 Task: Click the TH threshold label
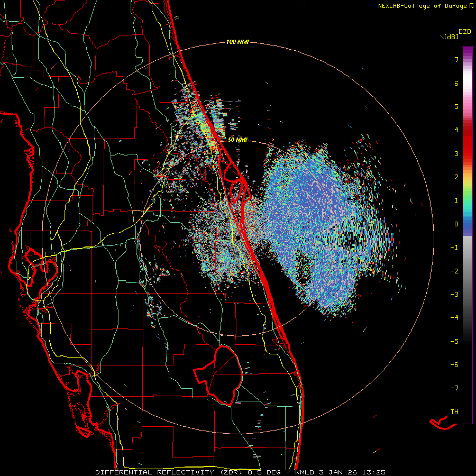click(454, 412)
